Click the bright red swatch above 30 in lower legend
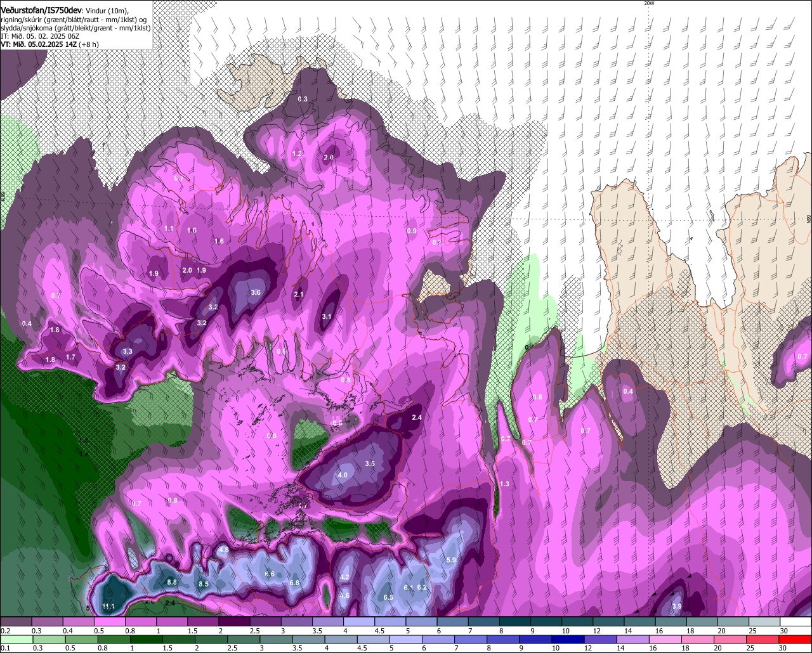 tap(796, 639)
